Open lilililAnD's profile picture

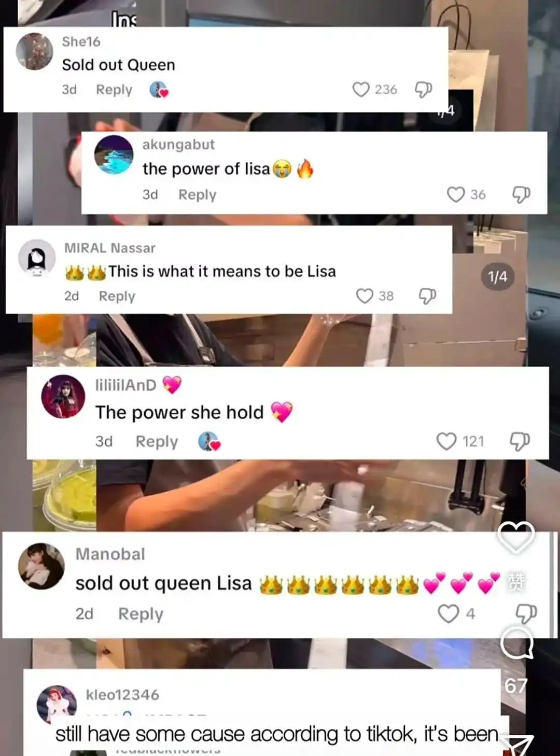(63, 397)
